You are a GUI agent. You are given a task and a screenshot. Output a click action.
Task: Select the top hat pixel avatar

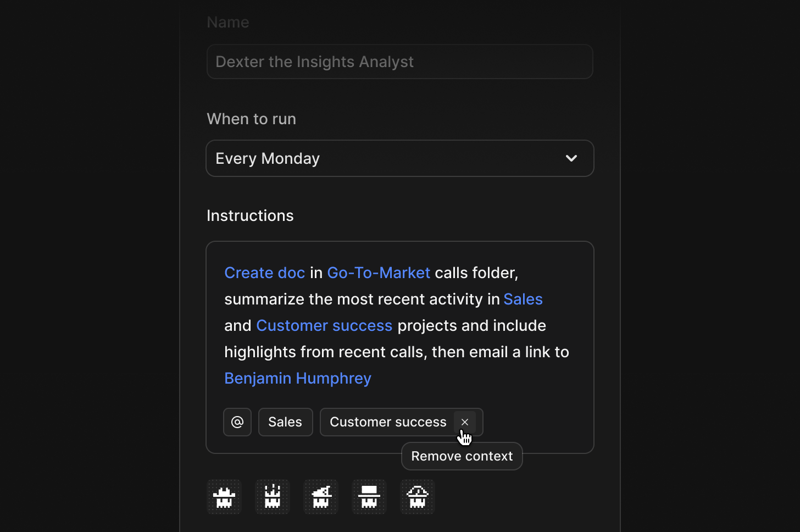coord(369,496)
